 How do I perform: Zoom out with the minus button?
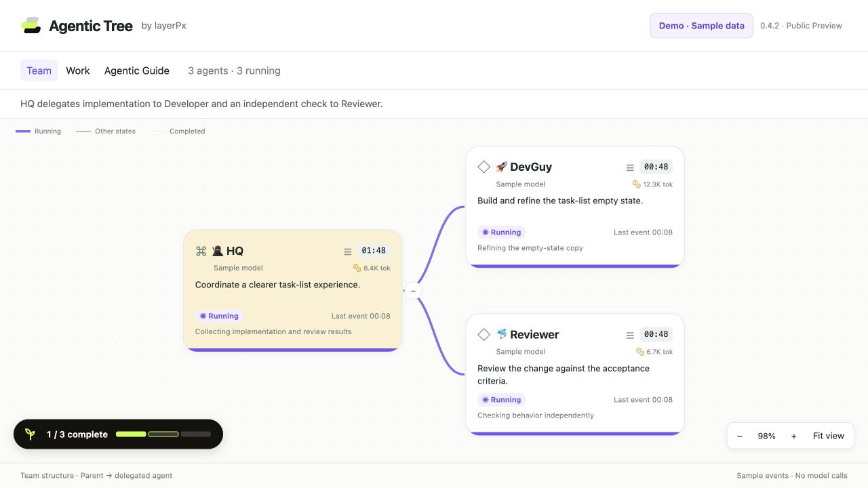pyautogui.click(x=740, y=436)
